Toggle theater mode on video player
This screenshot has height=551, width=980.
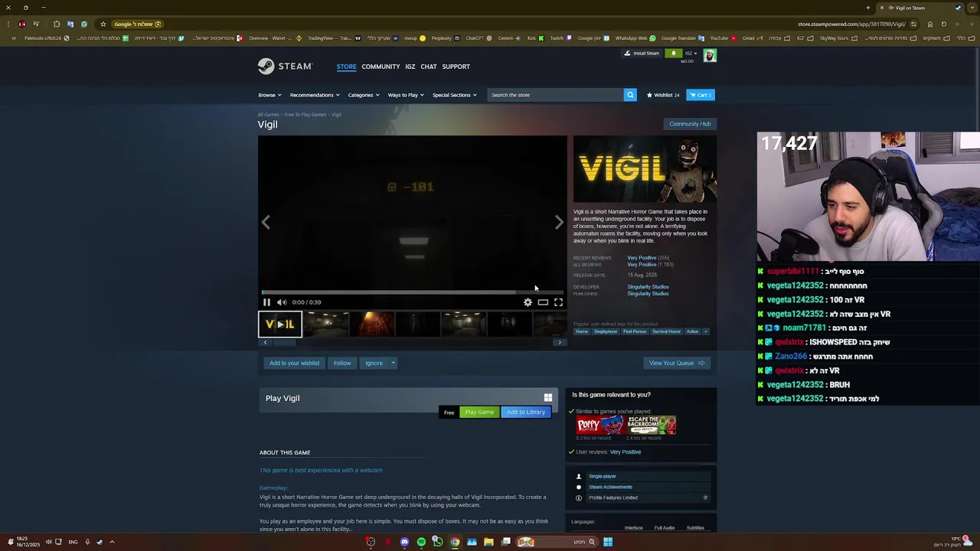543,302
